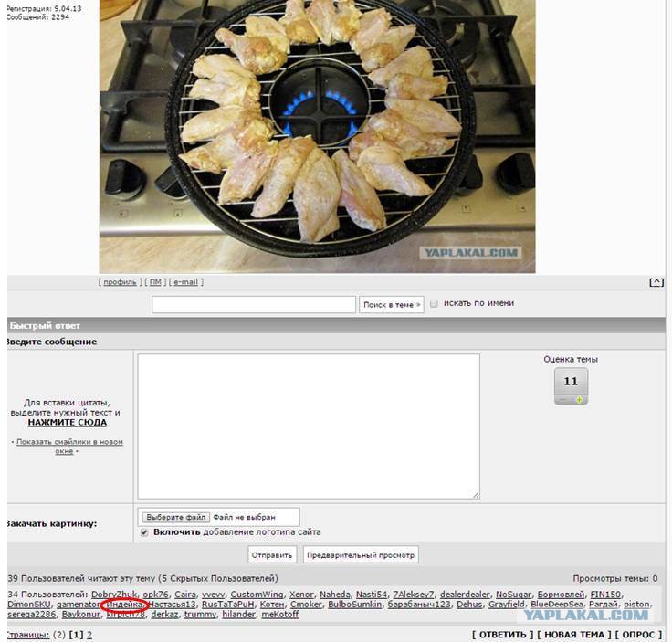Go to page 2 of topic
The width and height of the screenshot is (672, 642).
(x=89, y=635)
